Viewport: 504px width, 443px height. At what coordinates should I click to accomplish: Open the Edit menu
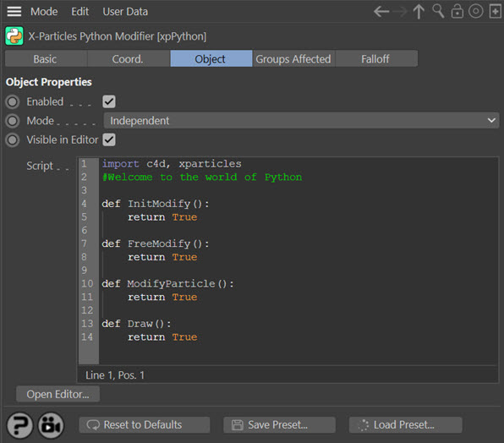tap(80, 12)
